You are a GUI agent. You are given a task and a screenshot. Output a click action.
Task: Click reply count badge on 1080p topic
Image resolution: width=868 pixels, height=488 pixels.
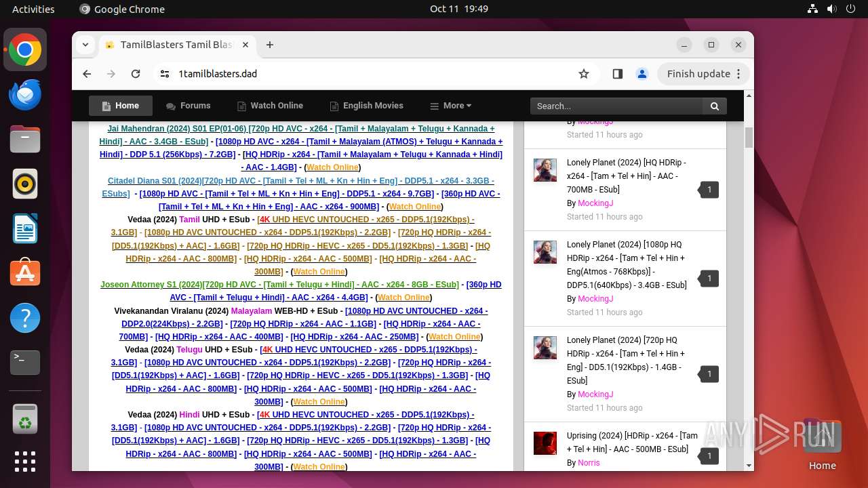coord(709,279)
